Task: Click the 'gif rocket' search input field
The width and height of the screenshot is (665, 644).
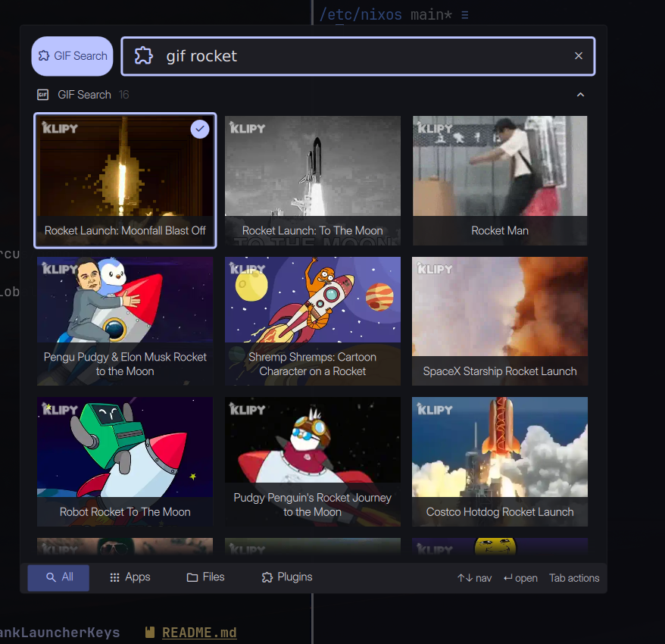Action: pos(364,56)
